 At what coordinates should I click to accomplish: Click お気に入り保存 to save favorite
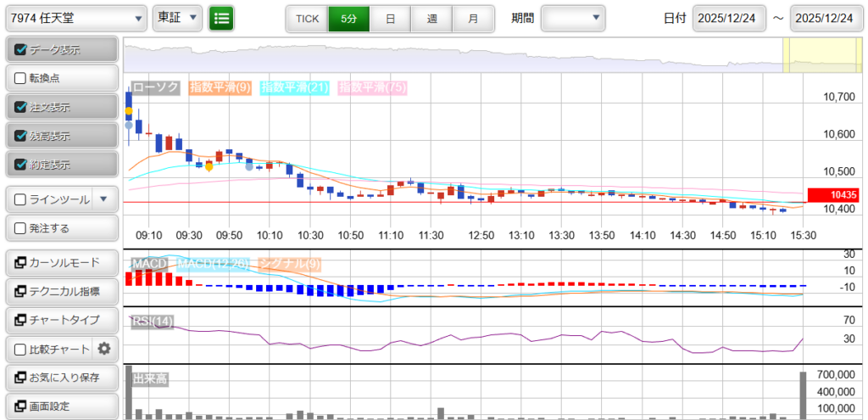point(62,378)
